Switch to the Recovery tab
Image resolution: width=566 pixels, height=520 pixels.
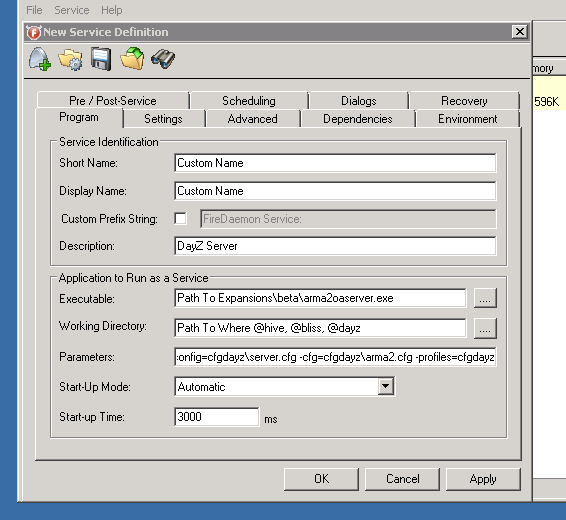pyautogui.click(x=464, y=101)
